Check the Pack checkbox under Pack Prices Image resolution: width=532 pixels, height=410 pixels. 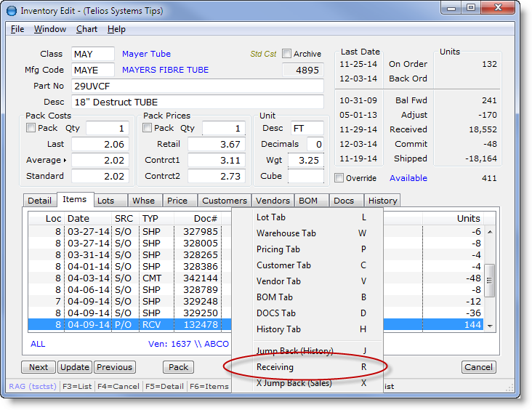tap(148, 129)
